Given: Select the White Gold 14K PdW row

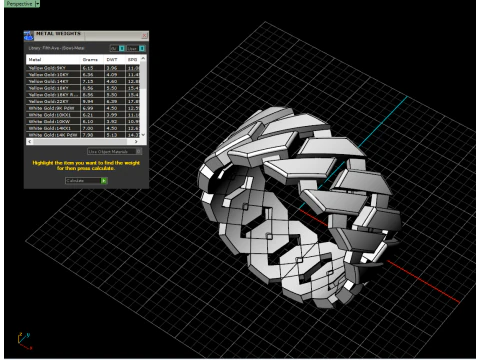Looking at the screenshot, I should (83, 135).
